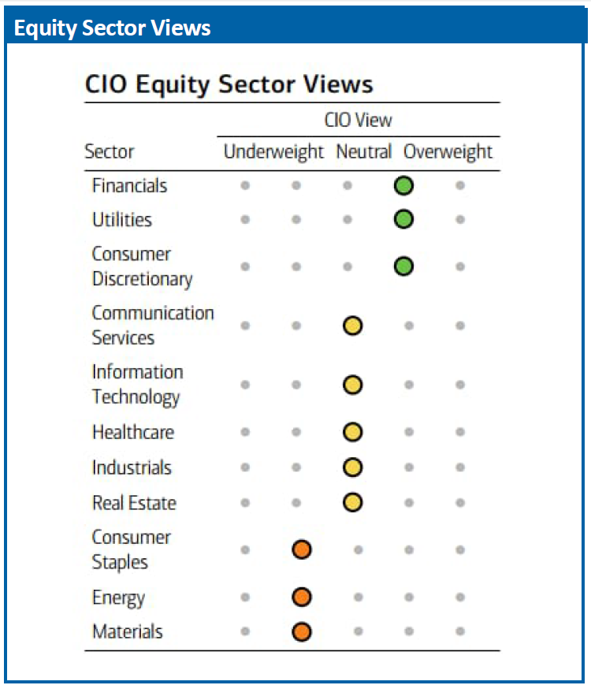Select the yellow Healthcare marker
This screenshot has height=700, width=591.
point(352,432)
